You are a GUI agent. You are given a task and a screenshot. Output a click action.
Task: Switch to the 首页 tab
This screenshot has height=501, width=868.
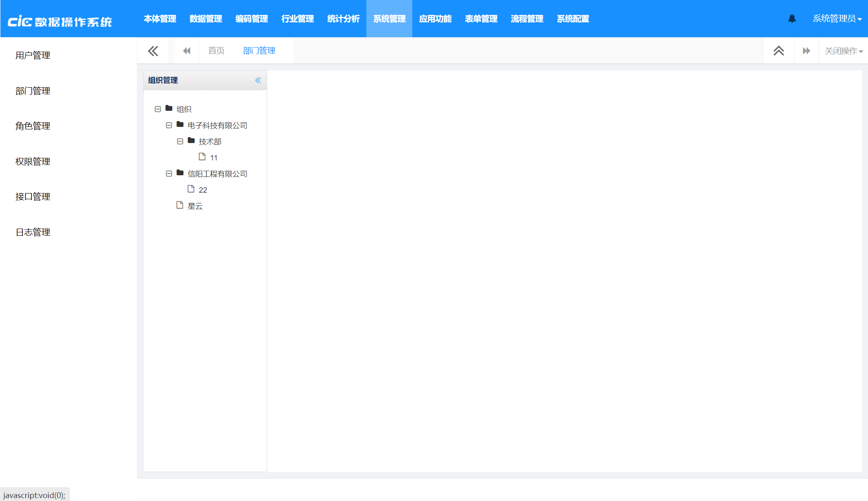tap(216, 51)
